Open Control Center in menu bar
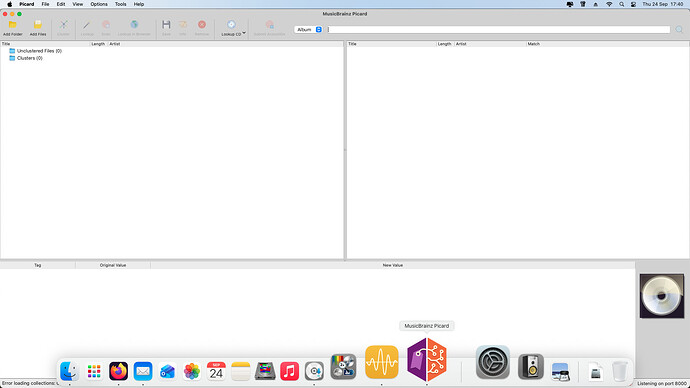The width and height of the screenshot is (690, 388). (633, 4)
